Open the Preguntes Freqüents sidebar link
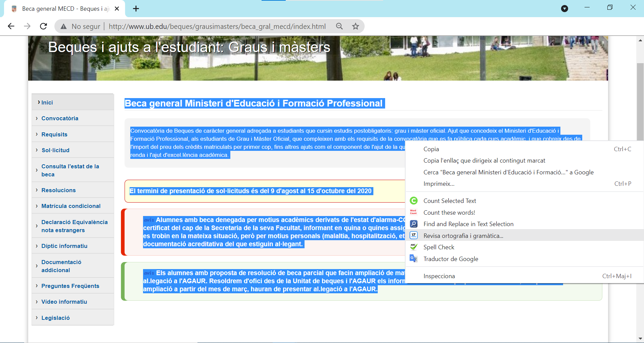This screenshot has height=343, width=644. pos(70,286)
